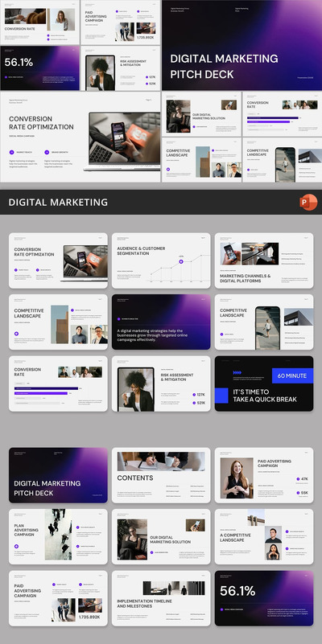The width and height of the screenshot is (322, 644).
Task: Click the 55K value
Action: (305, 492)
